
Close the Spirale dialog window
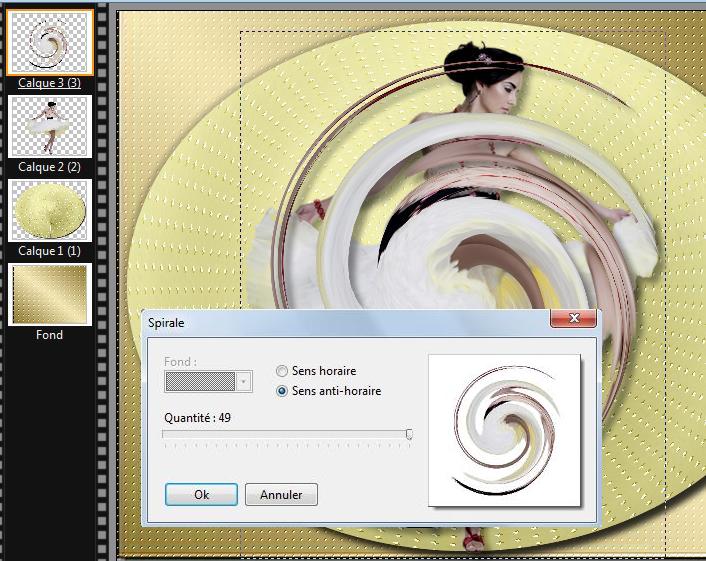pyautogui.click(x=574, y=320)
